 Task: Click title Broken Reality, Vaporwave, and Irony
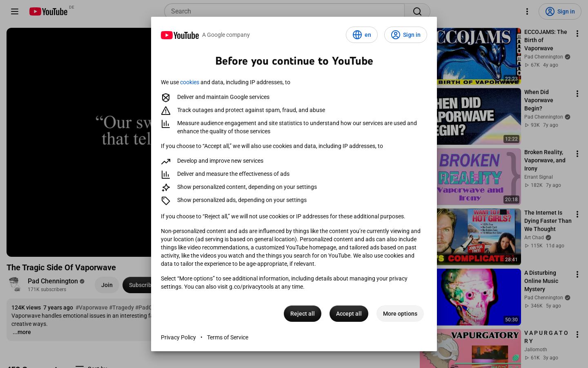click(x=545, y=160)
